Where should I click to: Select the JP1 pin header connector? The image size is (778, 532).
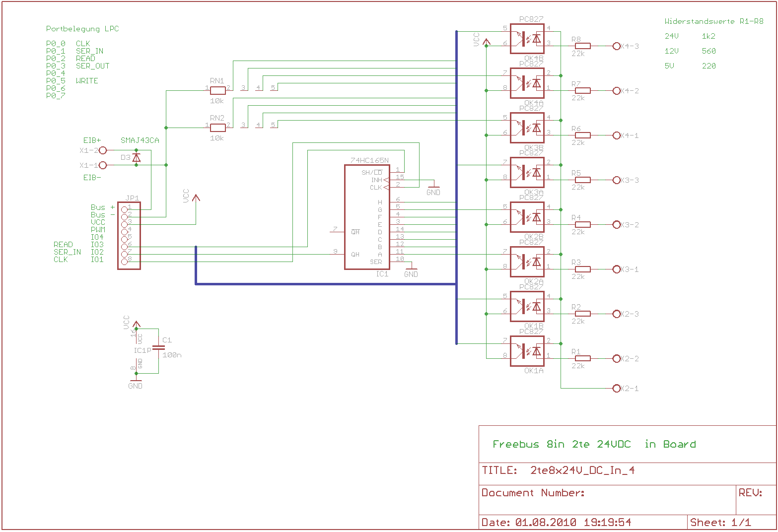pos(129,236)
